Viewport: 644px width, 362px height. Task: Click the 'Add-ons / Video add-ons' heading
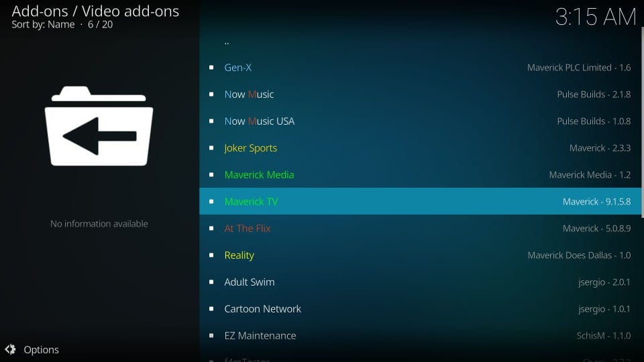tap(95, 11)
